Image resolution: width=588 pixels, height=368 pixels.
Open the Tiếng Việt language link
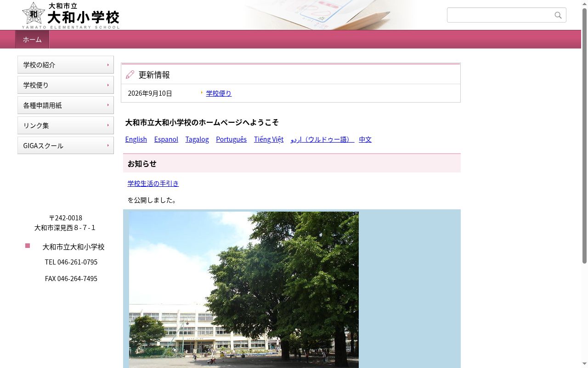pyautogui.click(x=269, y=139)
